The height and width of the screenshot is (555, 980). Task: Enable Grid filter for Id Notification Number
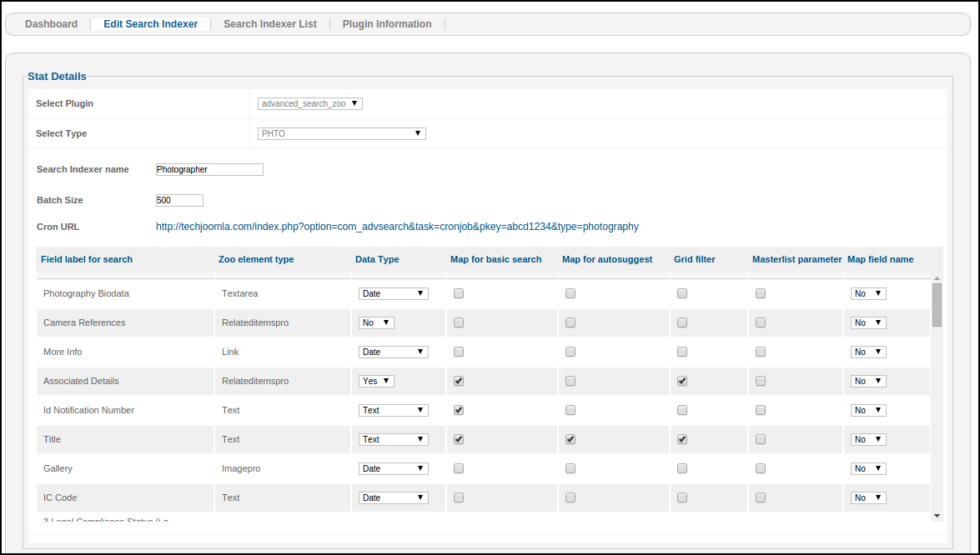(x=682, y=410)
